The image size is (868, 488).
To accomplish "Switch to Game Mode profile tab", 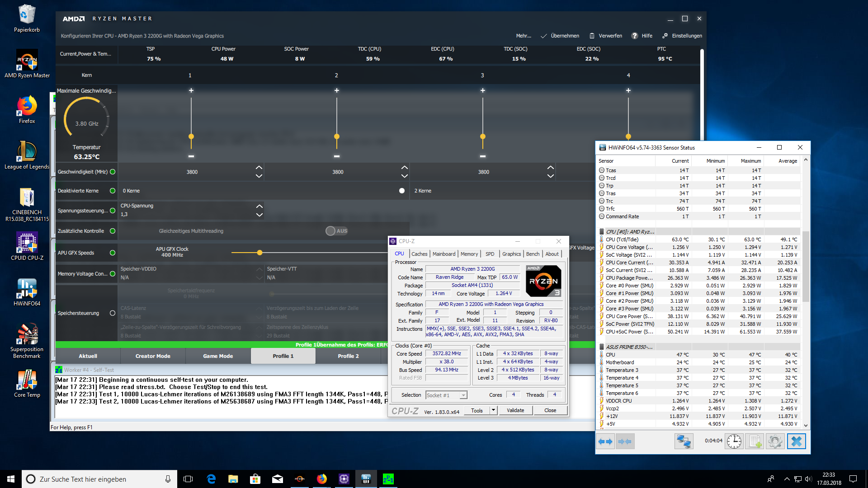I will (x=218, y=356).
